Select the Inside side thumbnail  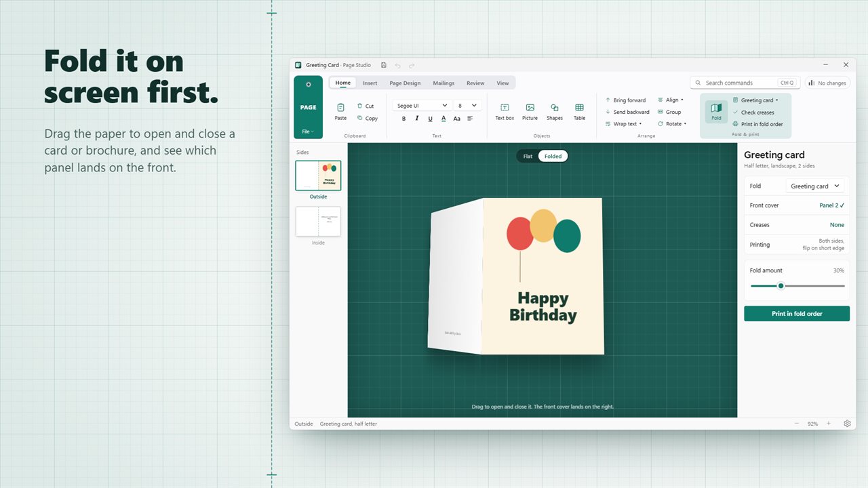click(x=318, y=222)
